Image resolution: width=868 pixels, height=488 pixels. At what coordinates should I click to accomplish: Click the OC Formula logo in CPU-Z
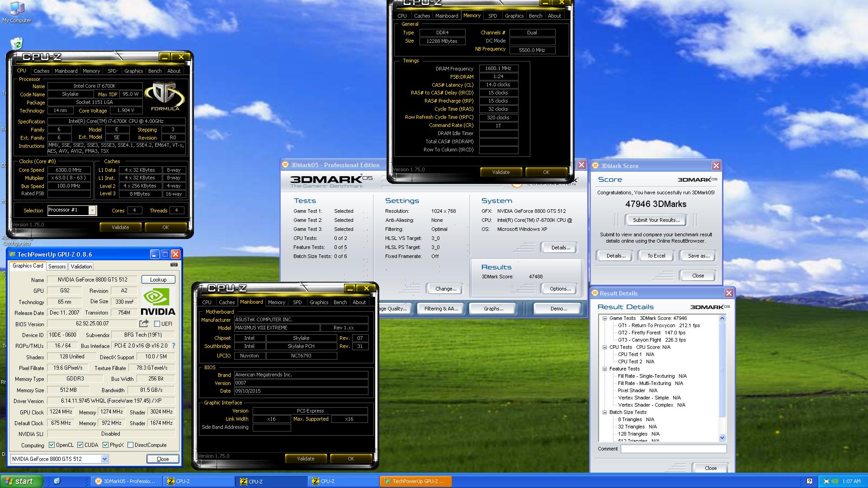165,96
